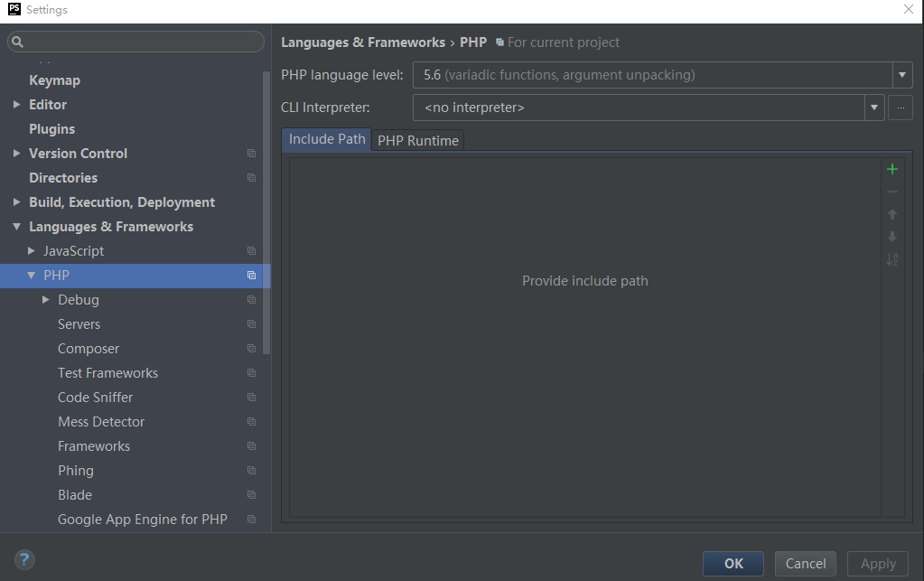Screen dimensions: 924x581
Task: Click the project-level icon beside Version Control
Action: point(252,154)
